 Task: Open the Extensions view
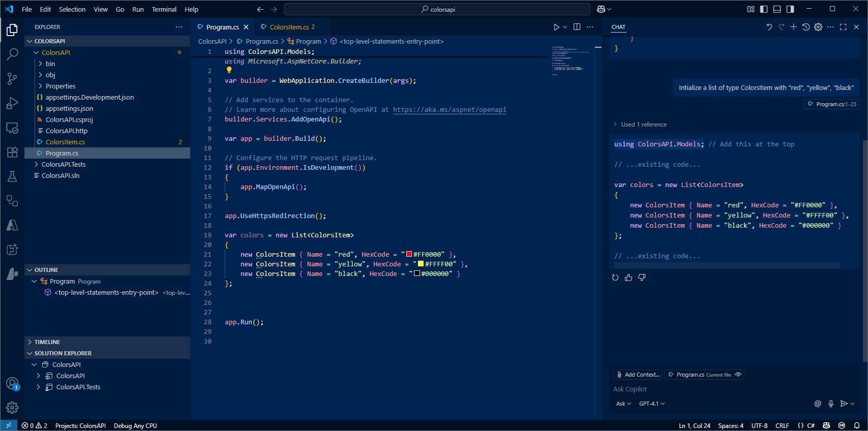pos(12,152)
